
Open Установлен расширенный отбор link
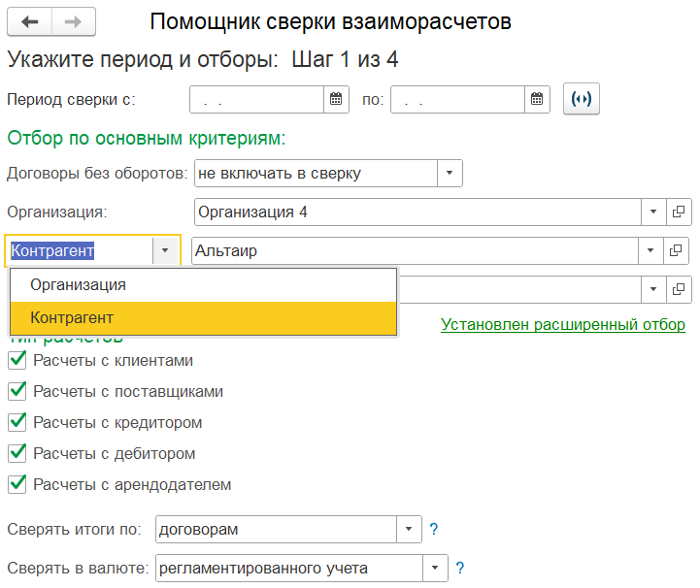pyautogui.click(x=562, y=325)
